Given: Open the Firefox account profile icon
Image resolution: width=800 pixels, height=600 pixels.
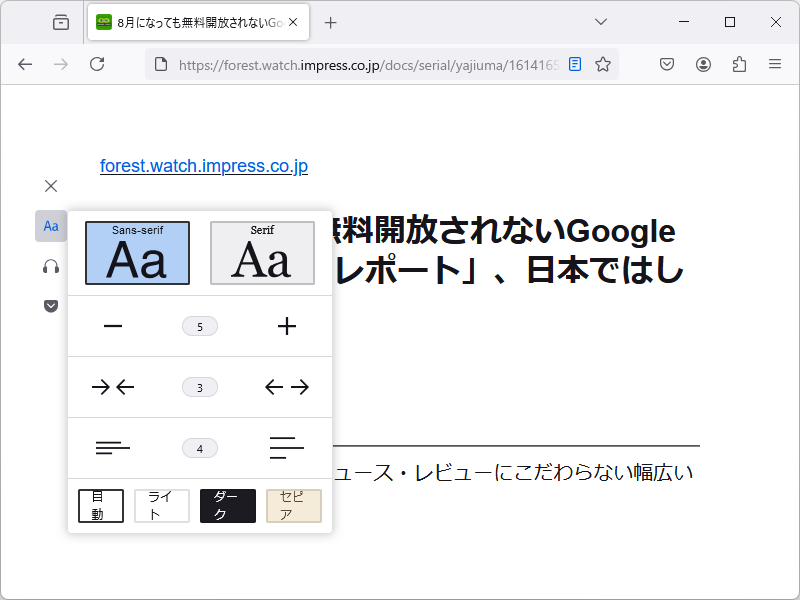Looking at the screenshot, I should click(x=703, y=63).
